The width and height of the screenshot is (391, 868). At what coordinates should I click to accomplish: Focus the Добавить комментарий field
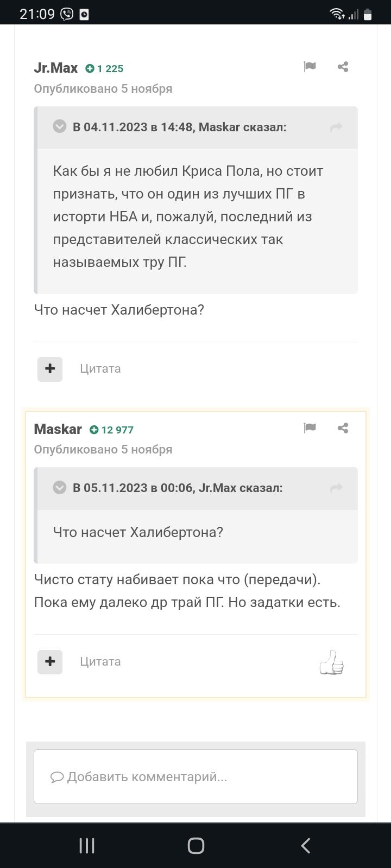click(x=195, y=776)
